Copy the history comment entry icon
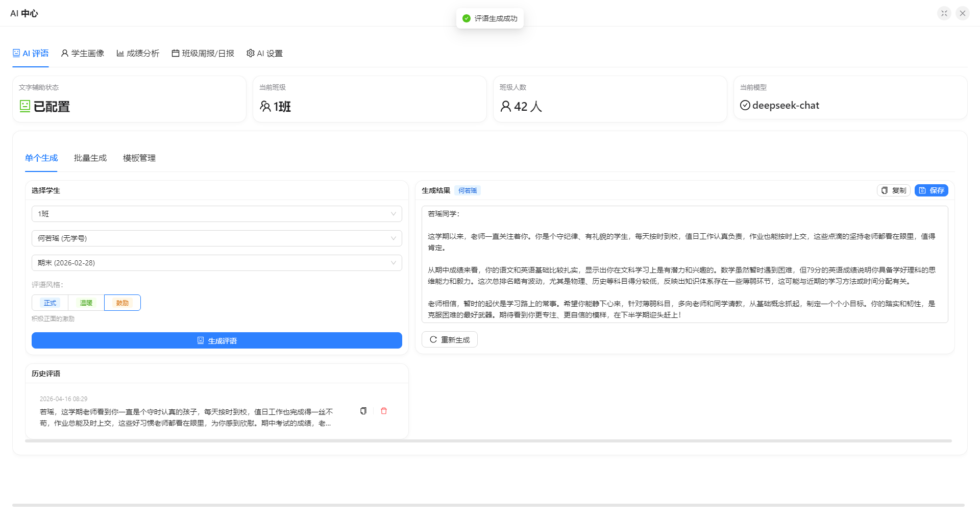This screenshot has height=519, width=980. coord(363,411)
